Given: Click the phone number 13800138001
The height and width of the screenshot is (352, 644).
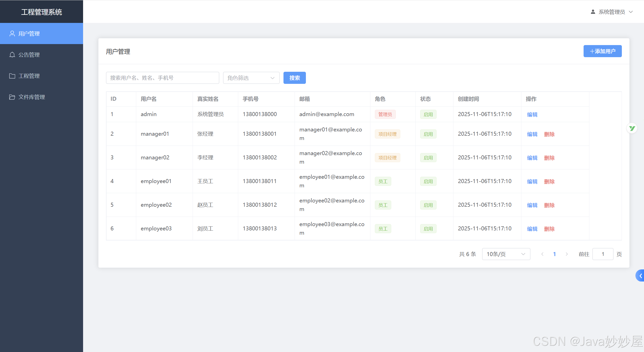Looking at the screenshot, I should [260, 134].
